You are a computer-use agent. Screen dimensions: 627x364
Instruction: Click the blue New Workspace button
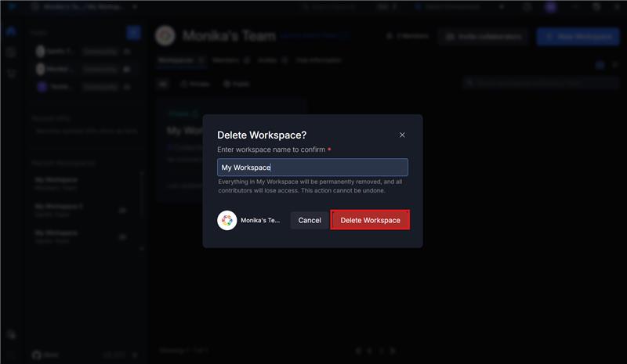578,37
